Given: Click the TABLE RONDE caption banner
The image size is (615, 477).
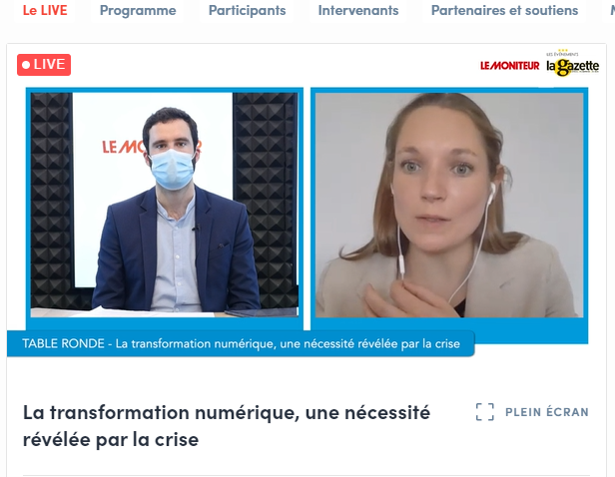Looking at the screenshot, I should click(241, 344).
